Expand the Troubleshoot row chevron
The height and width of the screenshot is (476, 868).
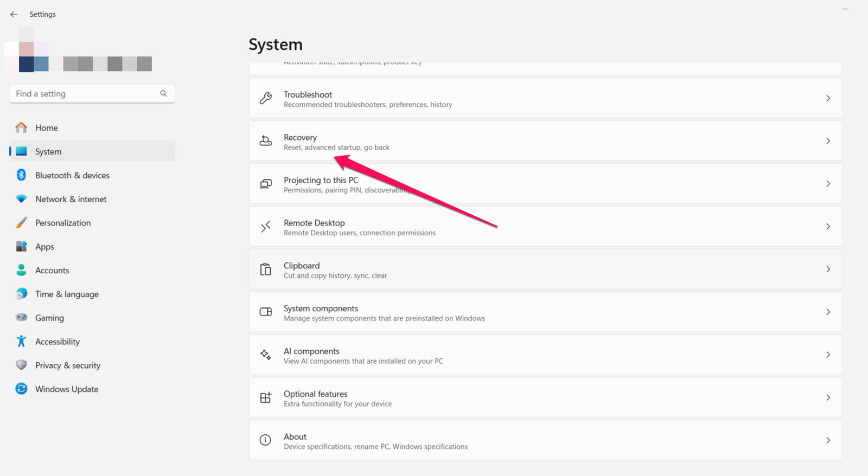pos(828,98)
